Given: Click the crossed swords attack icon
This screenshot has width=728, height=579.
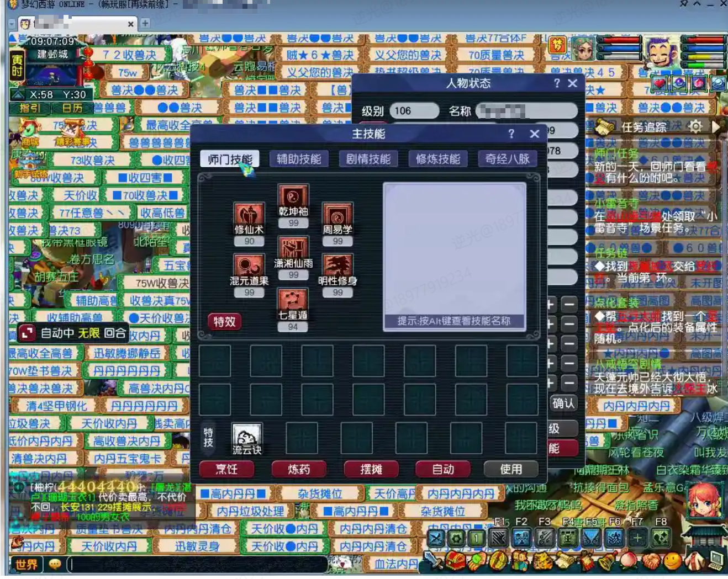Looking at the screenshot, I should click(436, 538).
